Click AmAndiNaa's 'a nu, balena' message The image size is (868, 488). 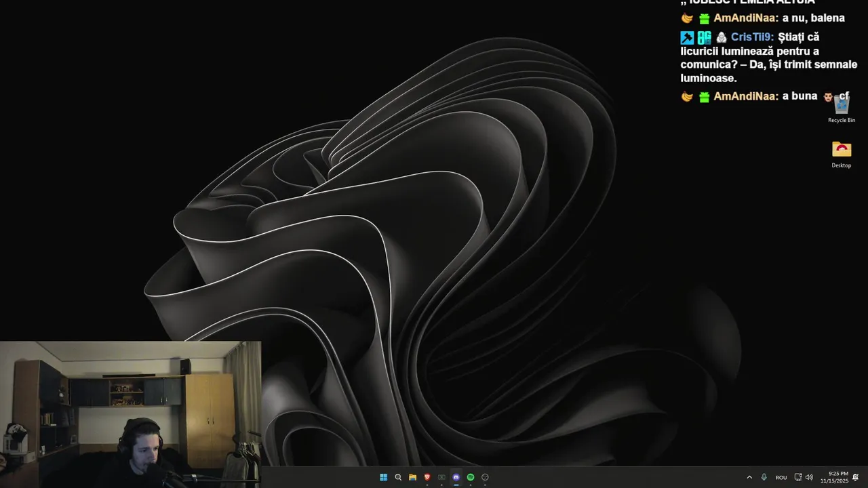click(814, 18)
